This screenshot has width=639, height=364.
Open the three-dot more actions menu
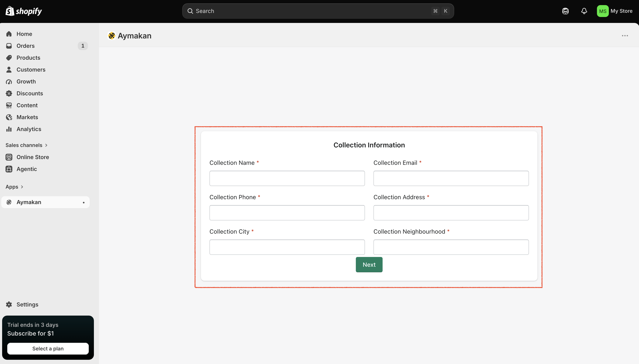point(625,36)
